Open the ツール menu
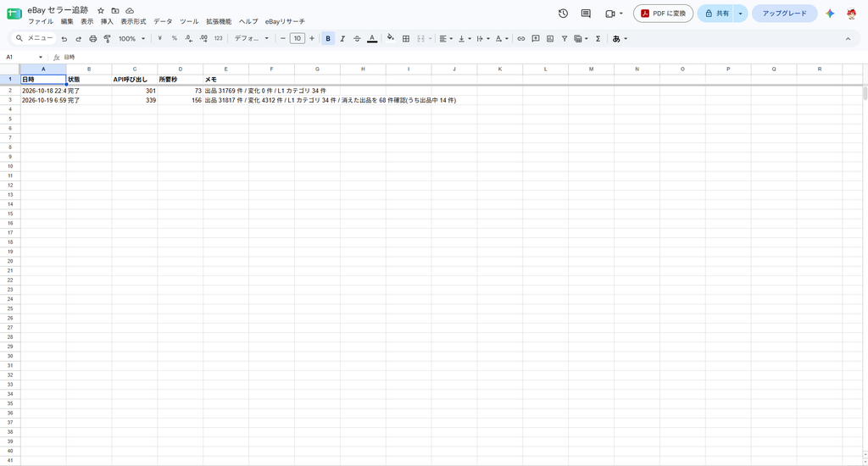 pyautogui.click(x=189, y=21)
